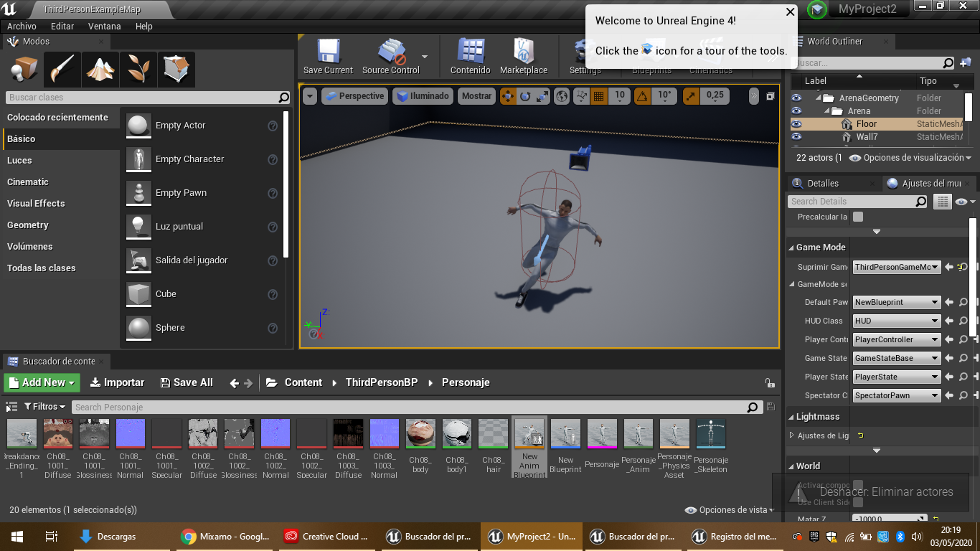Launch the Marketplace from the toolbar
Screen dimensions: 980x551
point(524,56)
